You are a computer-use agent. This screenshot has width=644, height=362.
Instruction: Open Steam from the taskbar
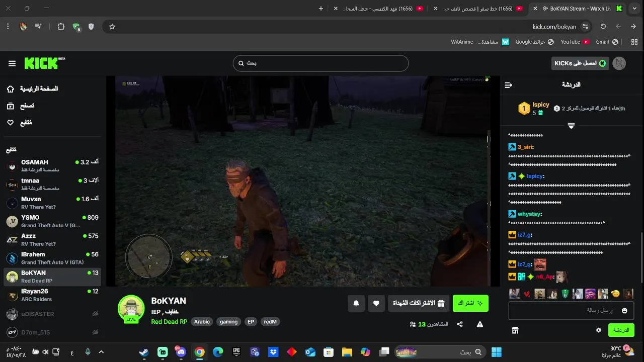tap(144, 352)
